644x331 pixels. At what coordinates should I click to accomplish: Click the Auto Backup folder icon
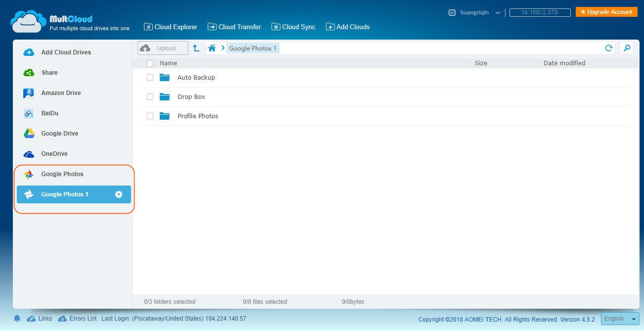tap(165, 77)
